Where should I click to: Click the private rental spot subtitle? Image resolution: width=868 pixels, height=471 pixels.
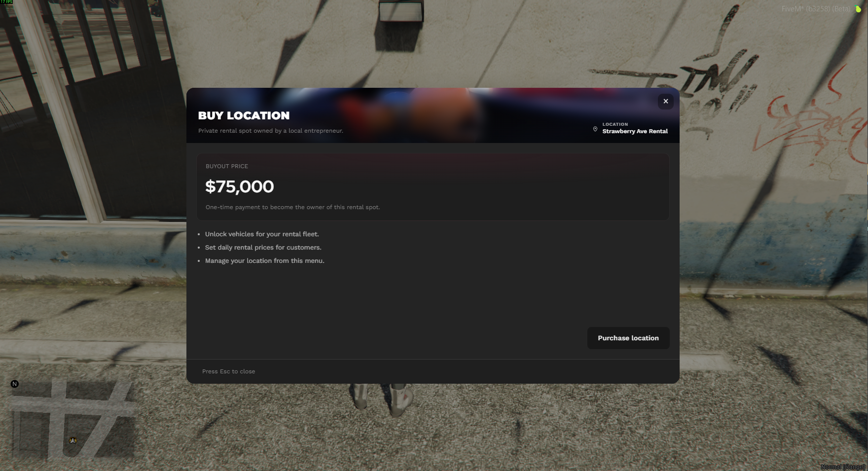coord(271,131)
